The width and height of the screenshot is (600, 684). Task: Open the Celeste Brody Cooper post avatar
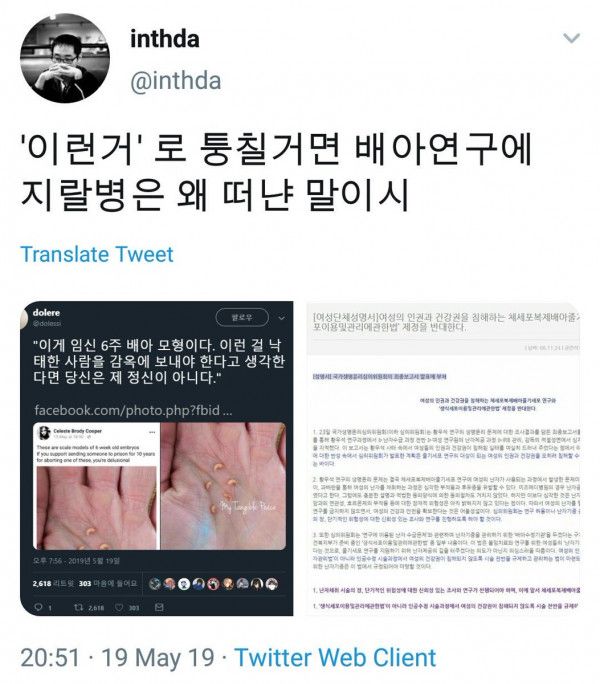click(45, 433)
